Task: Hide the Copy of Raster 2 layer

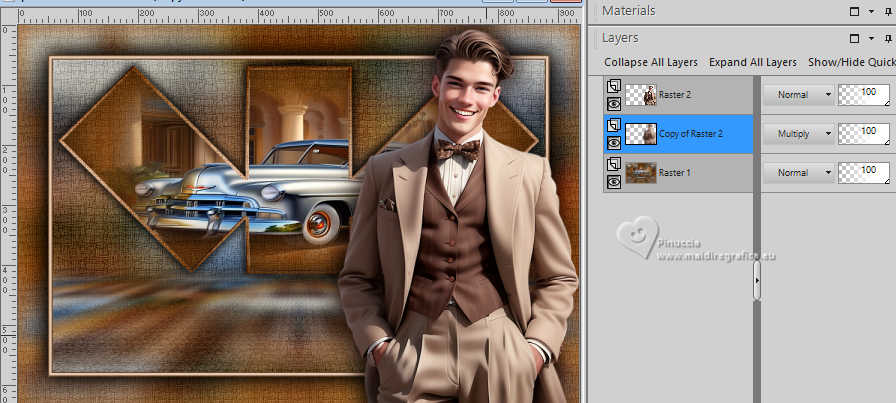Action: (612, 141)
